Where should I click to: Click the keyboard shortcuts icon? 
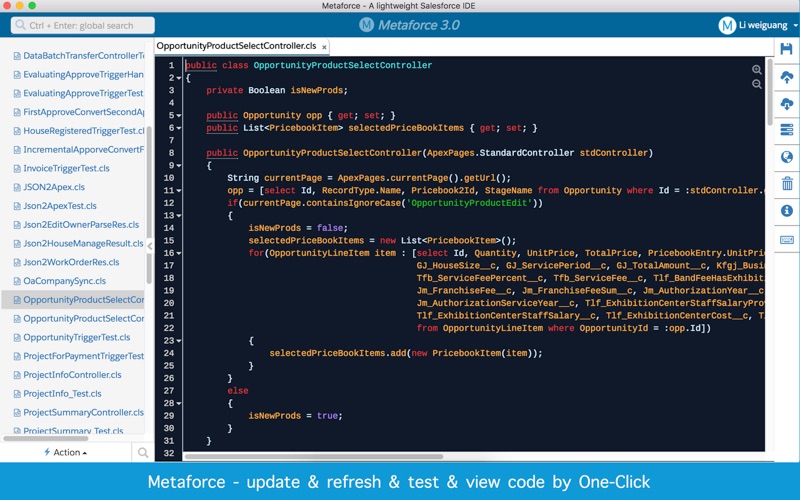[x=786, y=240]
